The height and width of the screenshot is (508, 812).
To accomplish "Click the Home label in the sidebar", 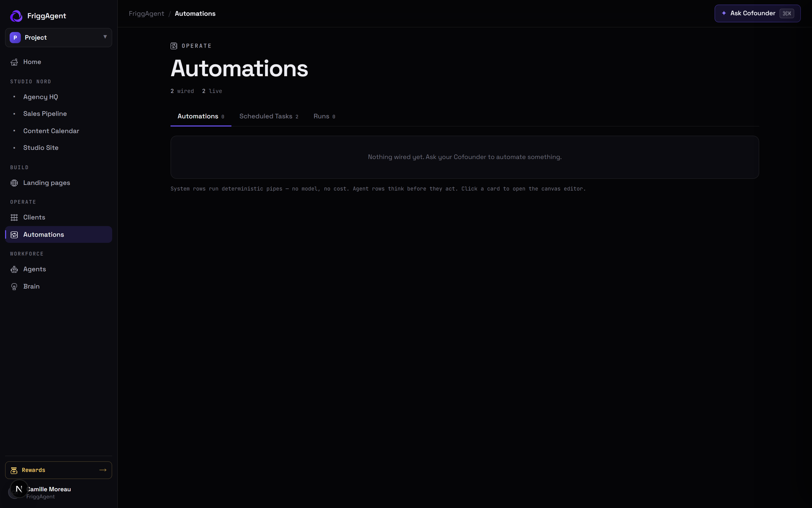I will click(32, 62).
